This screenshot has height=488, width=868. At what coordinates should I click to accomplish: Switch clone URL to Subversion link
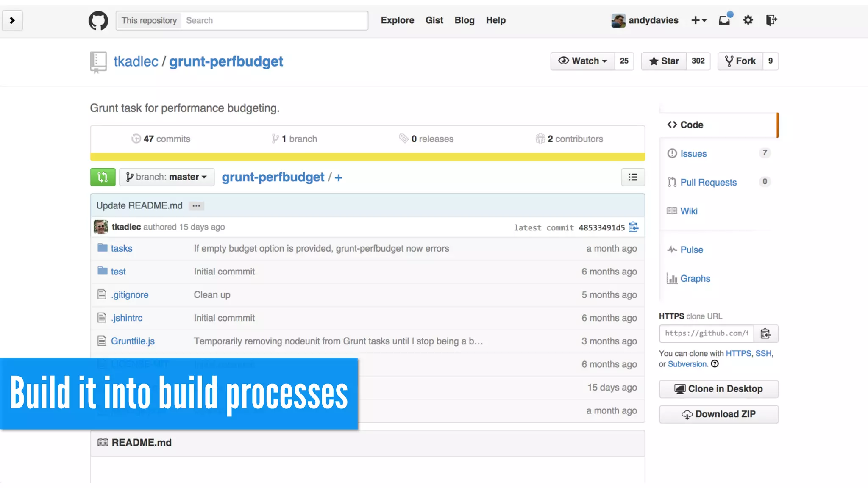[x=687, y=364]
